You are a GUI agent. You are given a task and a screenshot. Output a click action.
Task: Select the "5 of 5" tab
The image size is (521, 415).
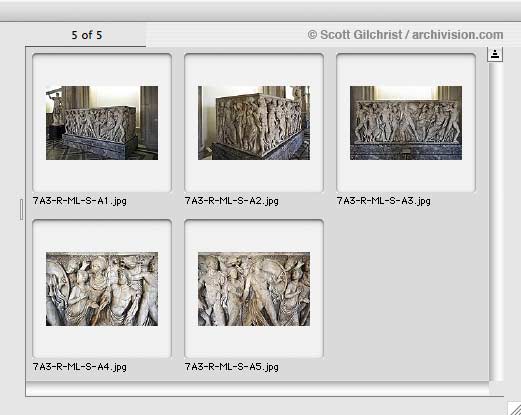tap(86, 35)
